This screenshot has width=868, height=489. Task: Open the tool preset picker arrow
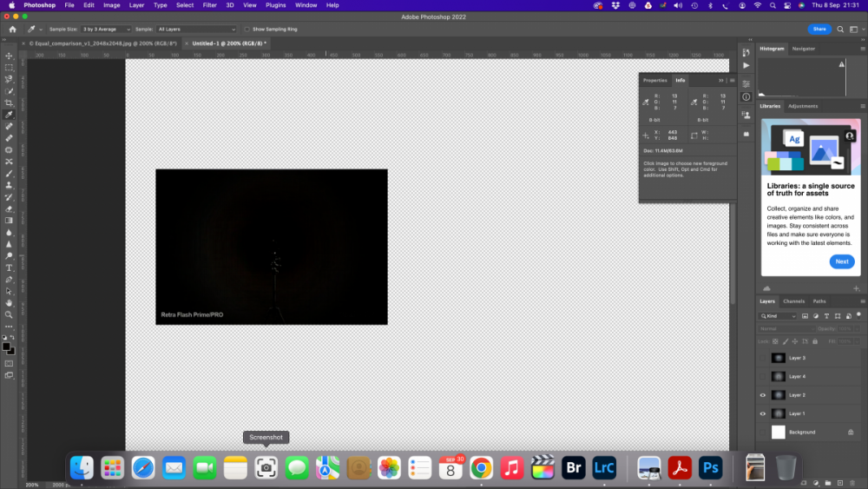[x=41, y=30]
